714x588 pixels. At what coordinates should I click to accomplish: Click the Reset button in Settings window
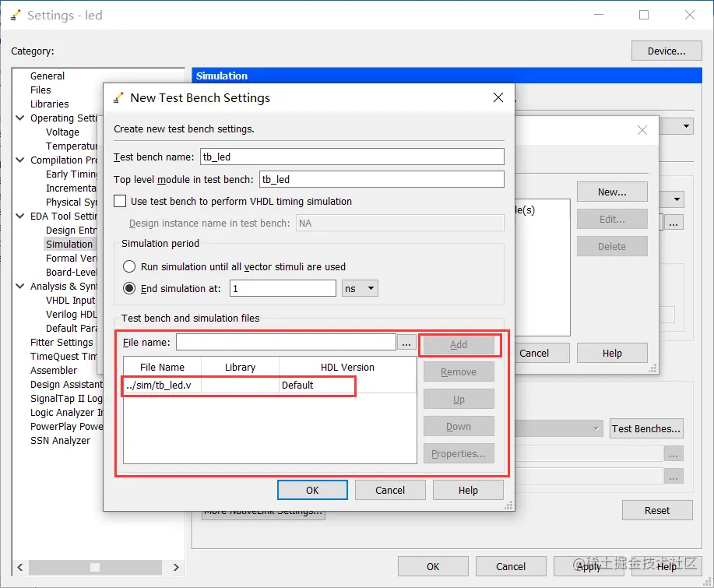[657, 511]
